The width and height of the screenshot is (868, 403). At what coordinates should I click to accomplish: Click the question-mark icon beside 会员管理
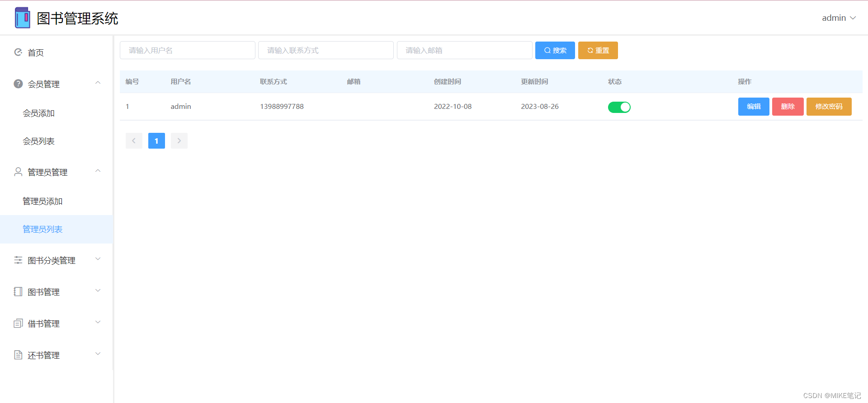tap(18, 84)
